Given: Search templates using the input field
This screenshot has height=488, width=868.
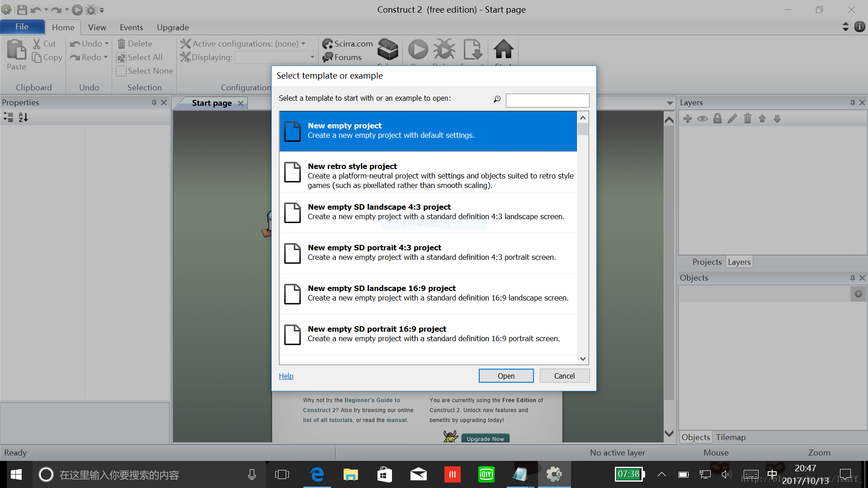Looking at the screenshot, I should pyautogui.click(x=546, y=99).
